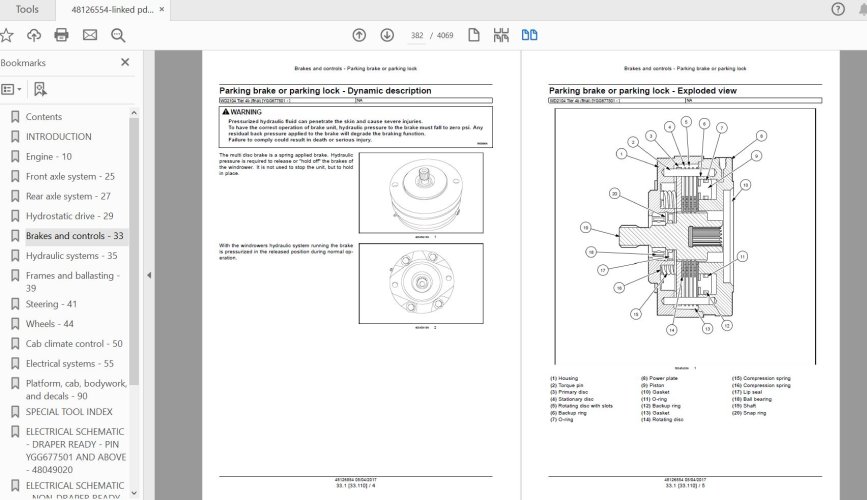
Task: Add the star bookmark to this file
Action: pos(7,35)
